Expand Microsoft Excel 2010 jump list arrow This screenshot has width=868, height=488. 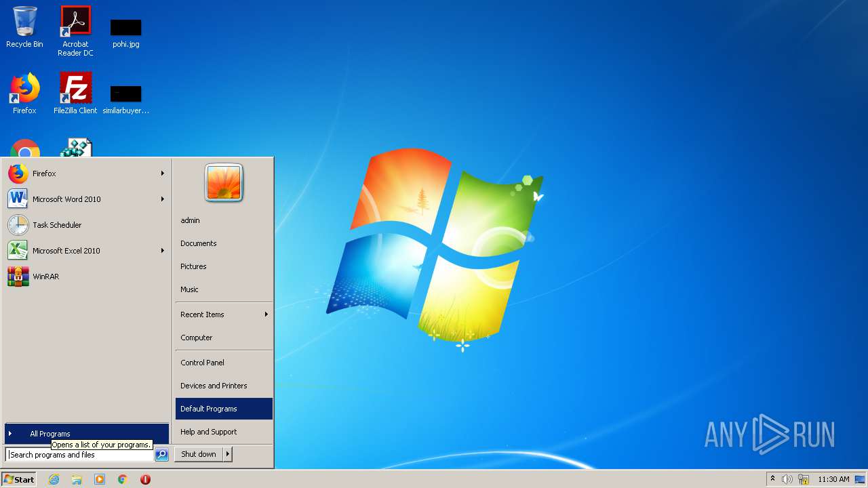pyautogui.click(x=163, y=251)
